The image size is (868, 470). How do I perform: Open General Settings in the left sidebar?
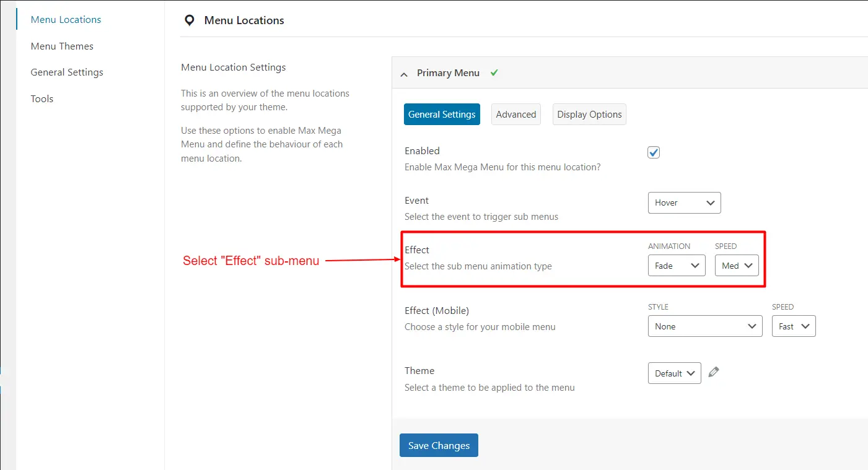click(x=67, y=72)
